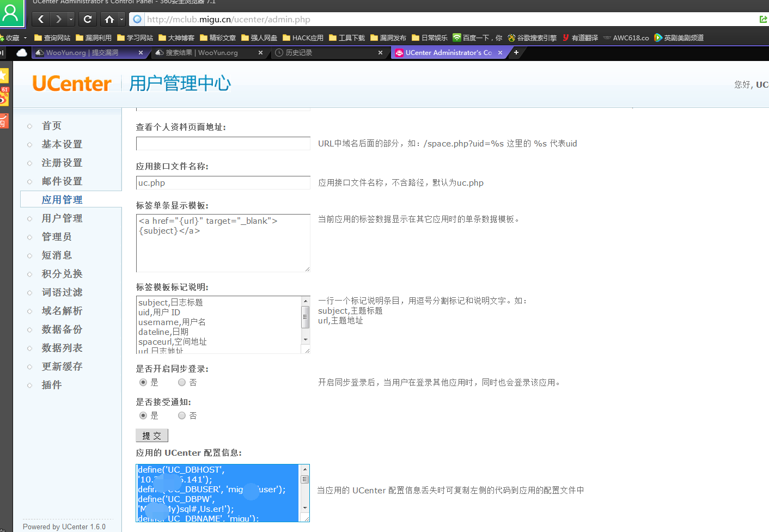Viewport: 769px width, 532px height.
Task: Open 邮件设置 in sidebar menu
Action: click(62, 181)
